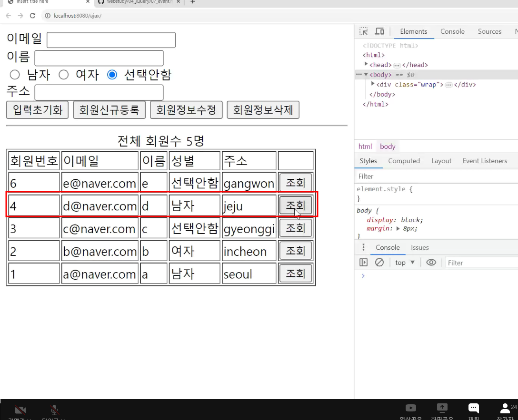This screenshot has width=518, height=420.
Task: Click the console Filter input
Action: point(481,263)
